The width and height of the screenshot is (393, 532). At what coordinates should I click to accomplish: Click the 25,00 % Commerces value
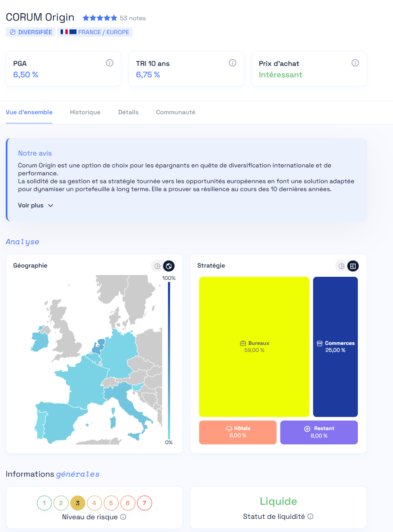pos(335,350)
